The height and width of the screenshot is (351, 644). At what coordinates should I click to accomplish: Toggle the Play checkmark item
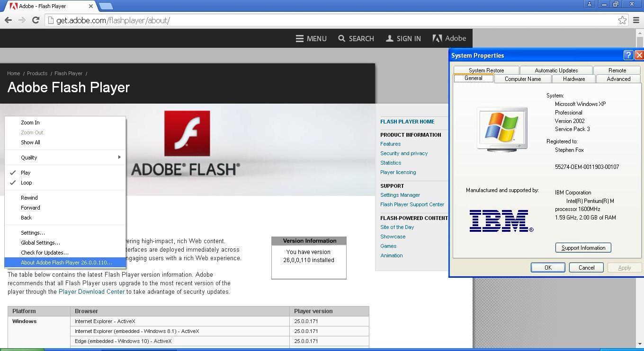65,173
